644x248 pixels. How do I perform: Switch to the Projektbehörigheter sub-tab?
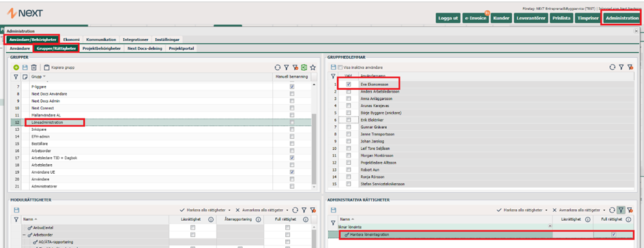click(102, 48)
